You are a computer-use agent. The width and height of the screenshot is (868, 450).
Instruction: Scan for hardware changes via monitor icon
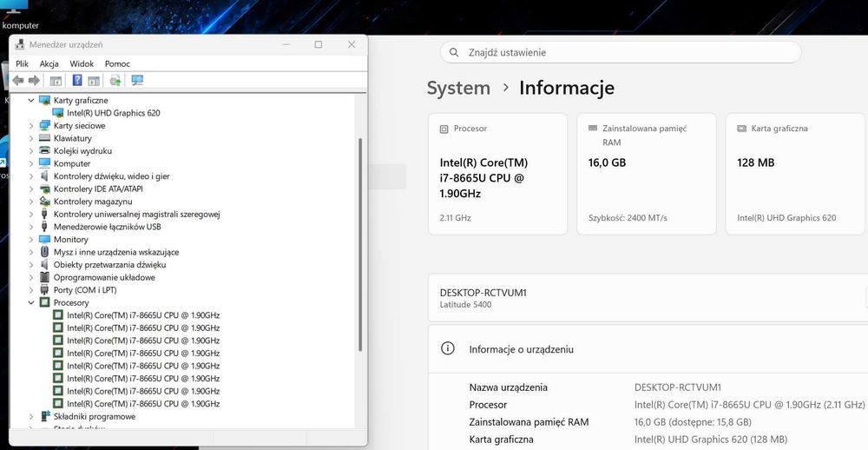click(137, 80)
